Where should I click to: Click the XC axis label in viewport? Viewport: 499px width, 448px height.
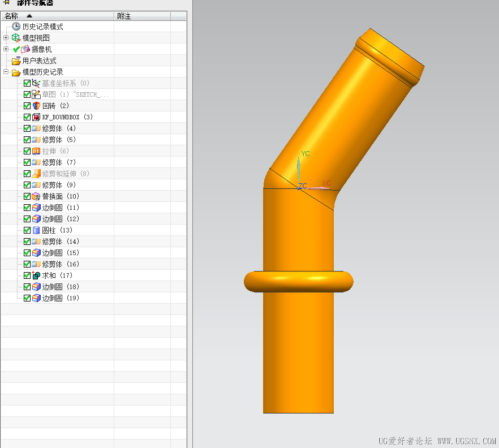[x=326, y=183]
